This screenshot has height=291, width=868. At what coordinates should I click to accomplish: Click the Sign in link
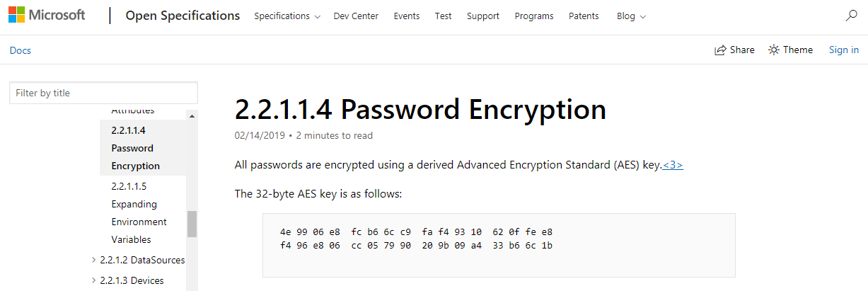point(844,50)
